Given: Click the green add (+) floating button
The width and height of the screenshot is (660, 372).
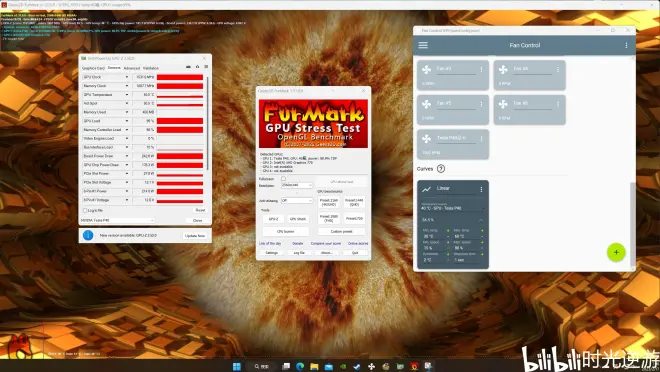Looking at the screenshot, I should pyautogui.click(x=616, y=252).
